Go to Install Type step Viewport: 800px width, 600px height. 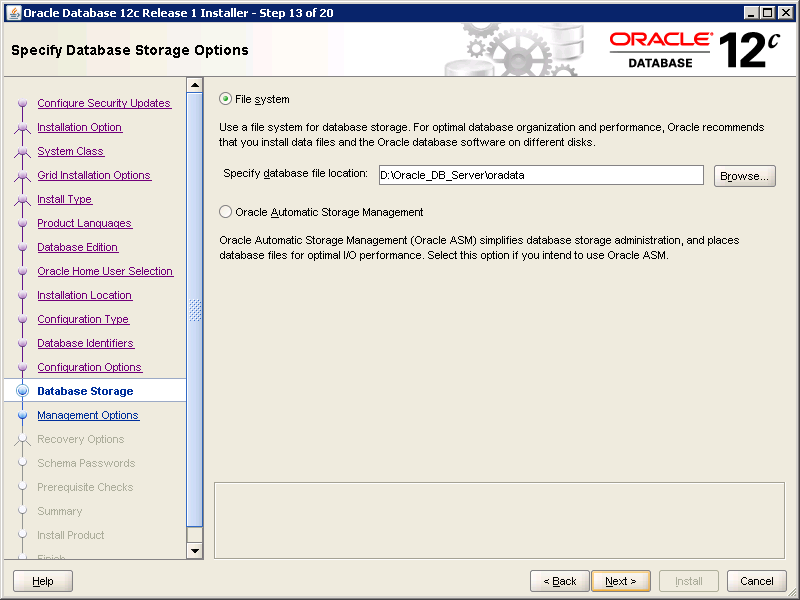[65, 199]
